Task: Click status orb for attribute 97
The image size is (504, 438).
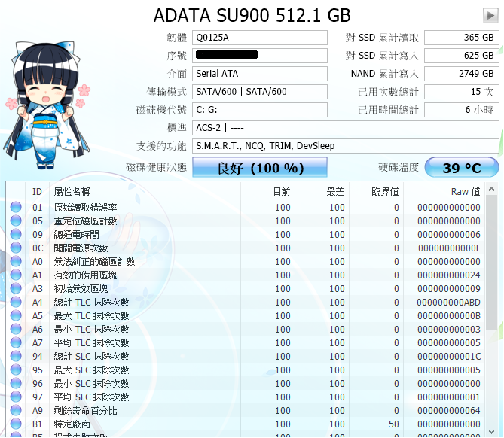Action: (x=16, y=397)
